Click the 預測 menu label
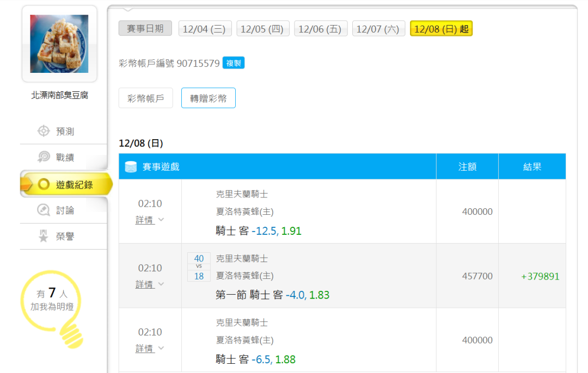 point(65,132)
